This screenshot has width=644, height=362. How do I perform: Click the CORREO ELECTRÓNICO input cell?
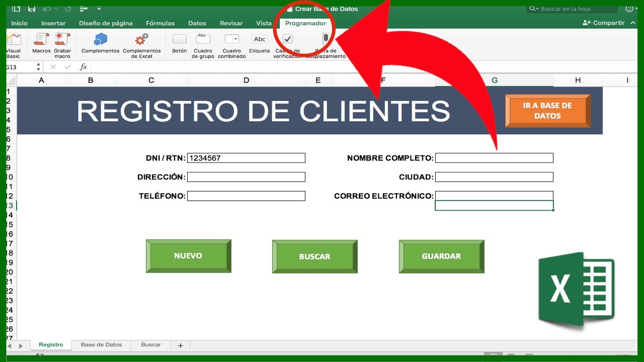coord(494,196)
